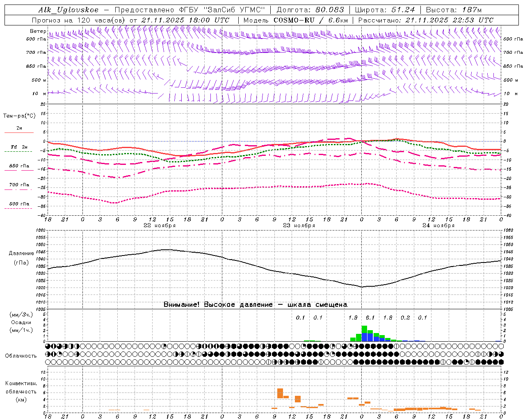The width and height of the screenshot is (525, 420).
Task: Click the 500 гПа temperature legend line
Action: 19,208
